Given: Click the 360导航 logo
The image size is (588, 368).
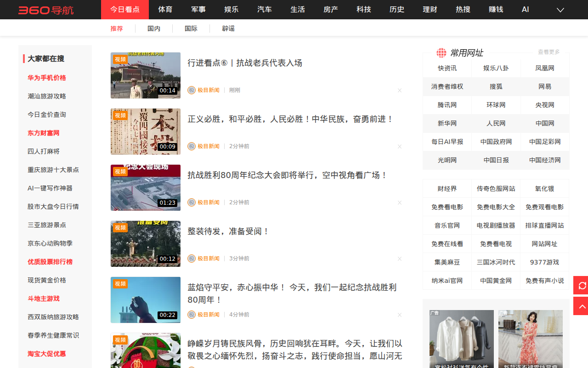Looking at the screenshot, I should [46, 10].
